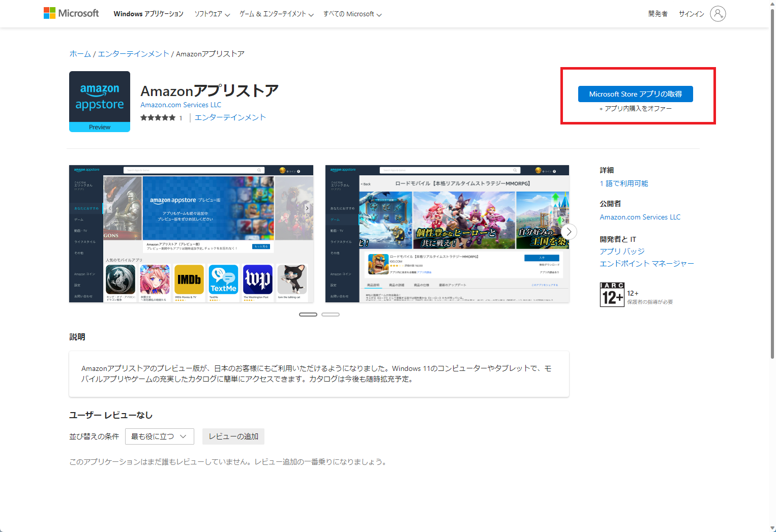Expand the ソフトウェア dropdown menu

click(212, 14)
